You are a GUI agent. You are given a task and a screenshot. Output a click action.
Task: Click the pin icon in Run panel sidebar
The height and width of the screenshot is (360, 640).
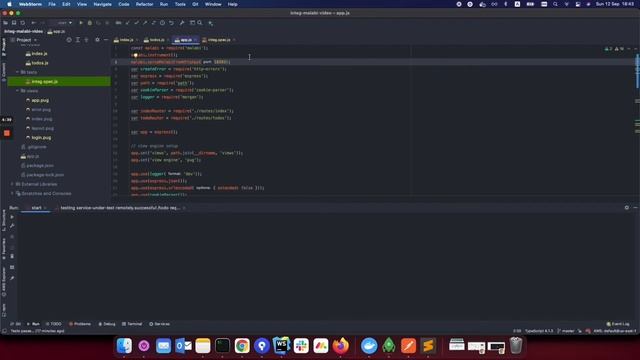(x=12, y=278)
